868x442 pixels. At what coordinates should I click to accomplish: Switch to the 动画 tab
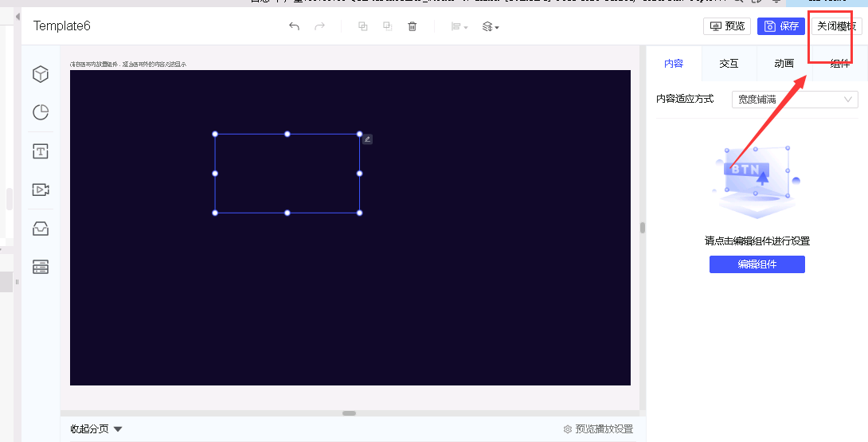point(784,64)
